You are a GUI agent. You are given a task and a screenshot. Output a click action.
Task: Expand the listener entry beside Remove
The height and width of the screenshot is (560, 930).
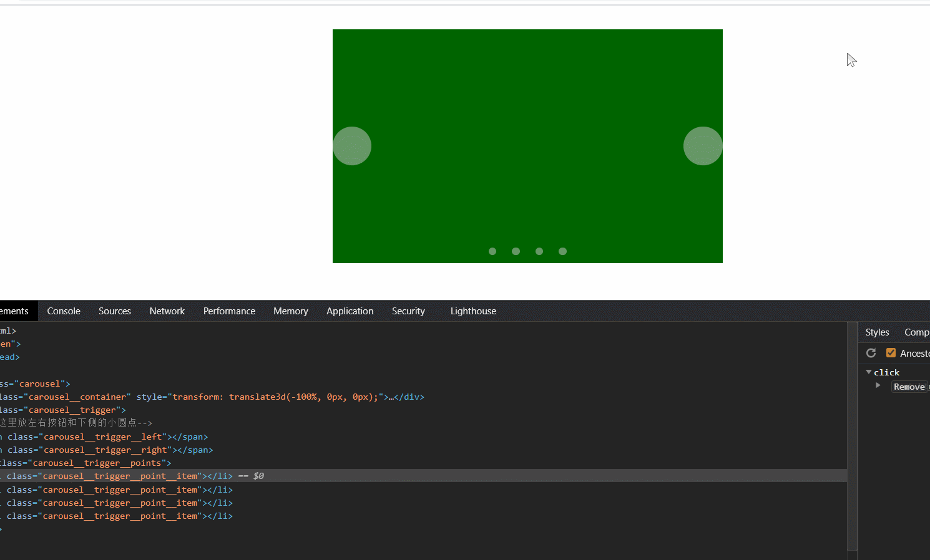[x=878, y=385]
